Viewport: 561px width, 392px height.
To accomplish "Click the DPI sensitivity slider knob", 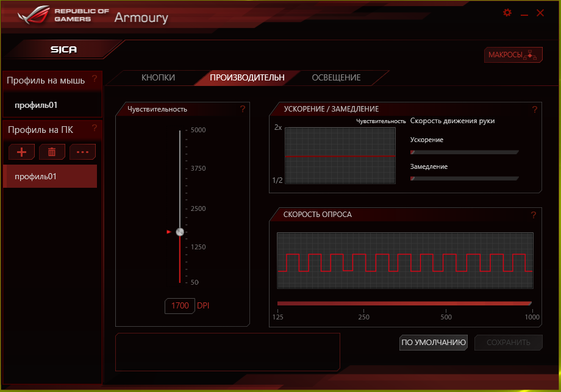I will pos(180,232).
